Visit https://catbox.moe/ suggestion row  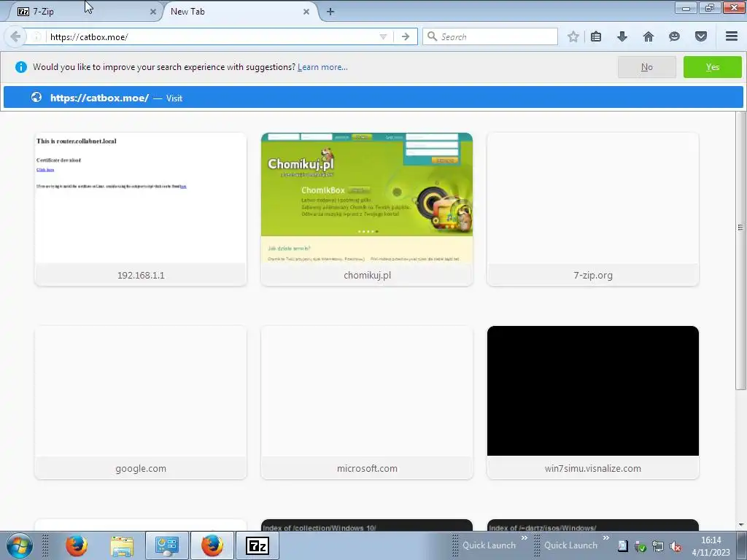point(373,98)
